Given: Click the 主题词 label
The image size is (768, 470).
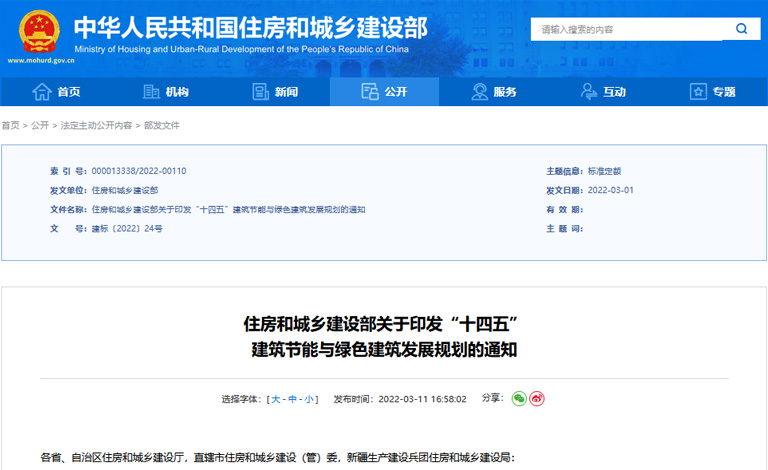Looking at the screenshot, I should pyautogui.click(x=564, y=229).
